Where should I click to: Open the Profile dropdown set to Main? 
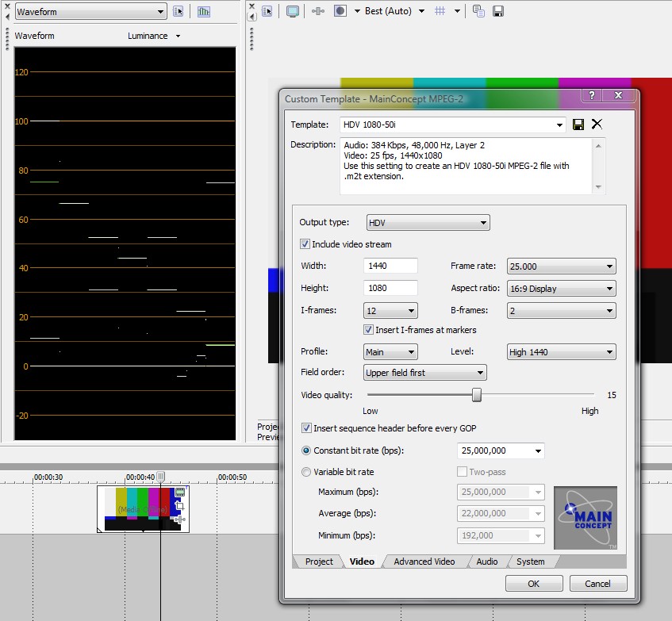coord(390,352)
